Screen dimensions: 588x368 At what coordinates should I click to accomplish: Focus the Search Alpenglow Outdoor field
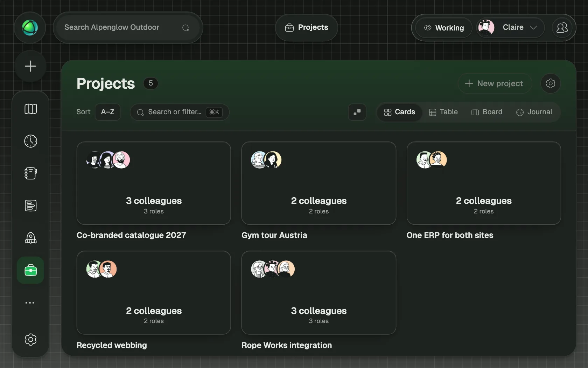128,28
